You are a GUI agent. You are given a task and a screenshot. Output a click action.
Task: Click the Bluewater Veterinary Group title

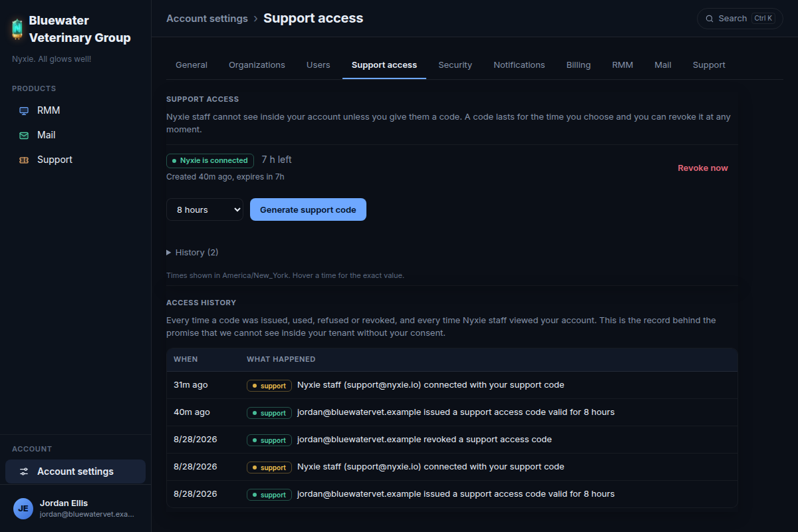coord(80,29)
